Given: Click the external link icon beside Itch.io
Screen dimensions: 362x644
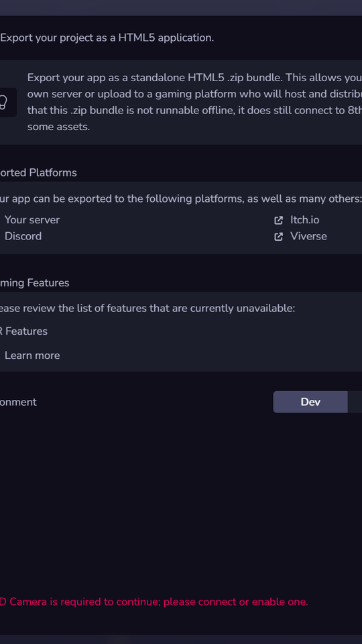Looking at the screenshot, I should tap(279, 220).
